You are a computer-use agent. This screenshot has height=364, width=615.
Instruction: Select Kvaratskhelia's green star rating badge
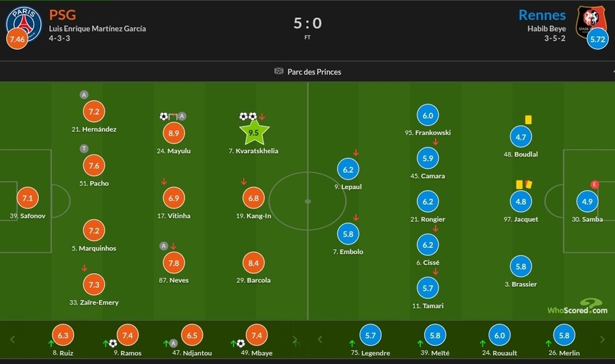click(254, 132)
